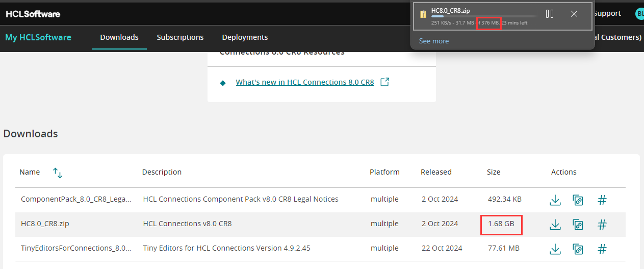Open external link icon beside What's new

385,82
